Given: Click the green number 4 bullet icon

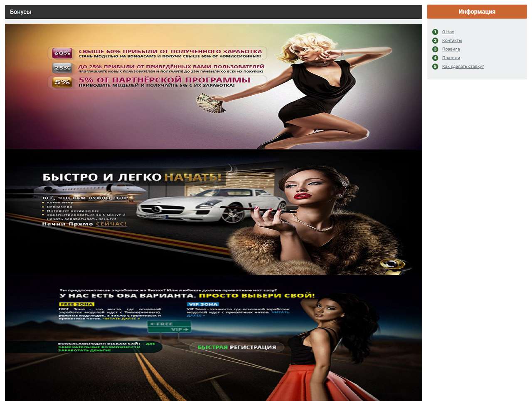Looking at the screenshot, I should tap(435, 58).
